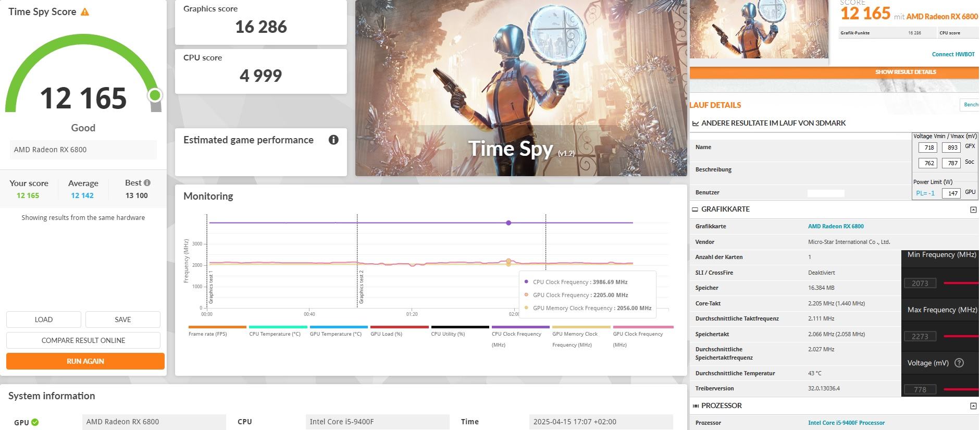Viewport: 980px width, 430px height.
Task: Click the orange RUN AGAIN button
Action: point(85,361)
